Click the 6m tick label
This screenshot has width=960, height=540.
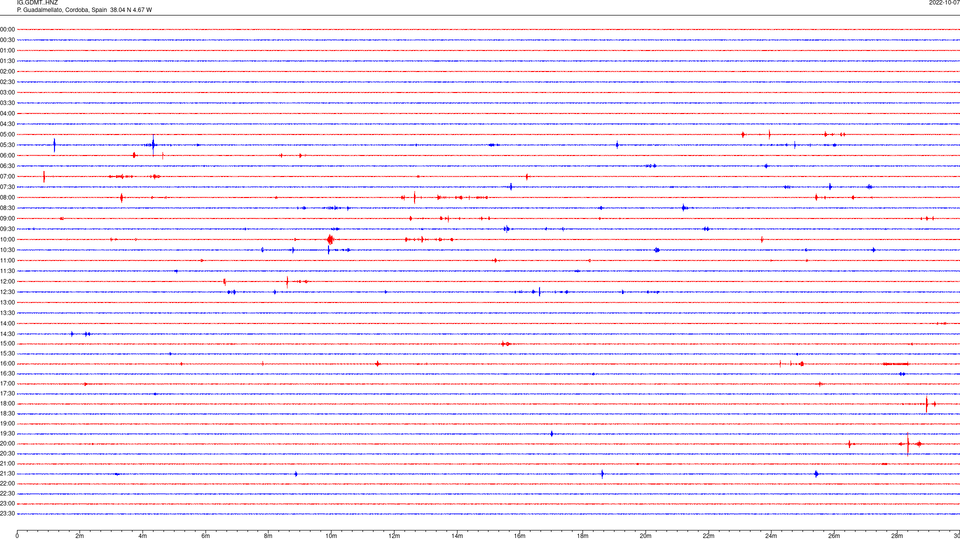(x=206, y=536)
